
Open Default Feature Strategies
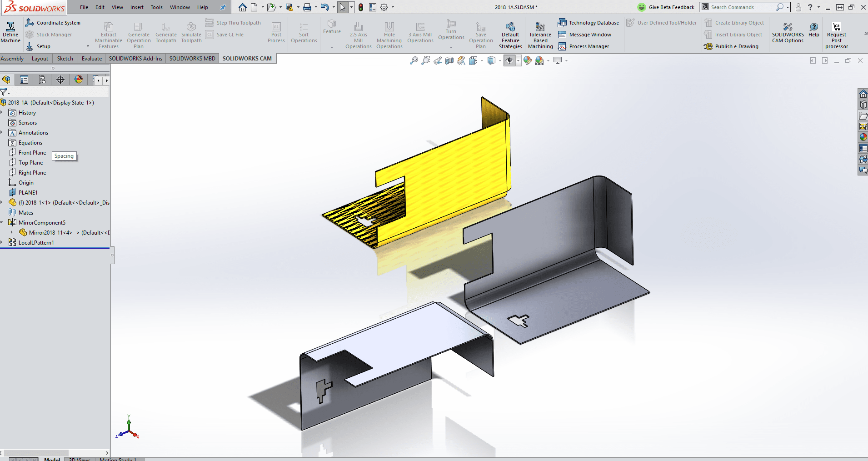tap(510, 35)
